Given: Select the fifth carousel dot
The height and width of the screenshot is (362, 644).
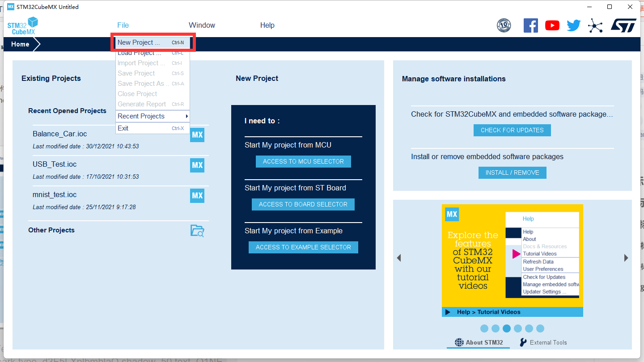Looking at the screenshot, I should 529,328.
